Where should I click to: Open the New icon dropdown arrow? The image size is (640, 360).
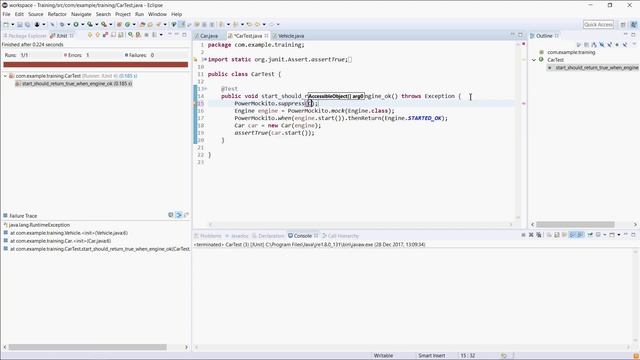coord(13,24)
